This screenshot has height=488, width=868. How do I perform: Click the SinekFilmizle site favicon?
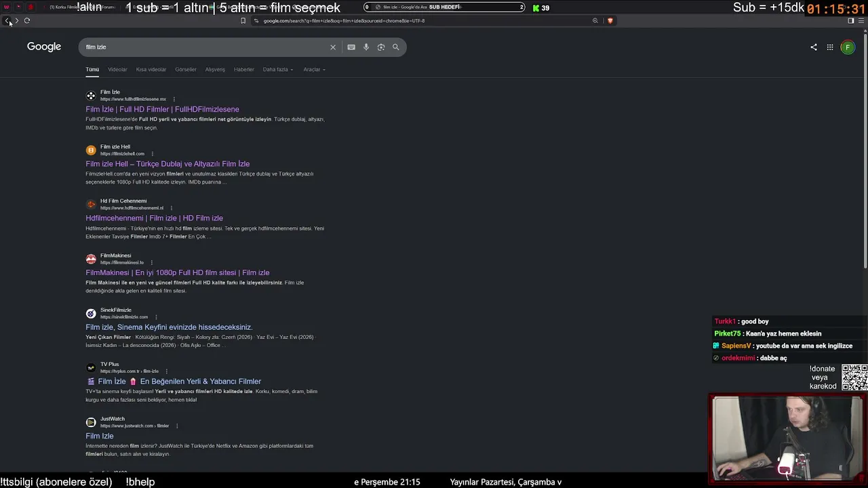(x=91, y=314)
